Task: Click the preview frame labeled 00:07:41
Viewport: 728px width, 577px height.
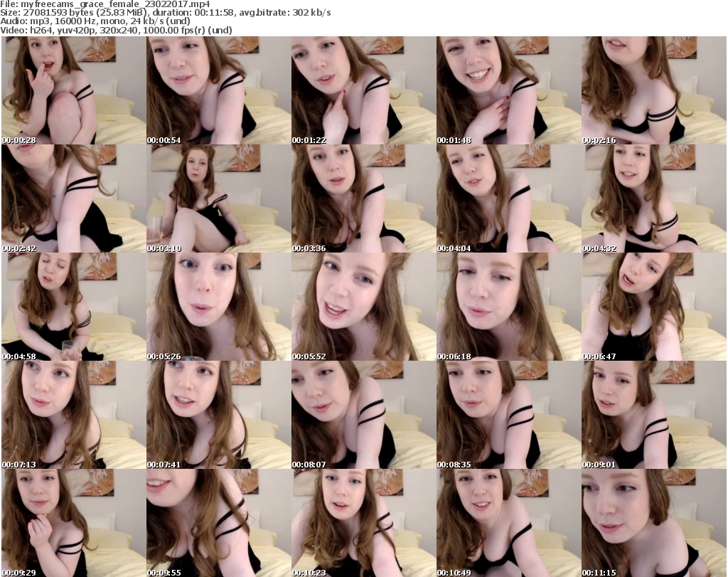Action: [219, 415]
